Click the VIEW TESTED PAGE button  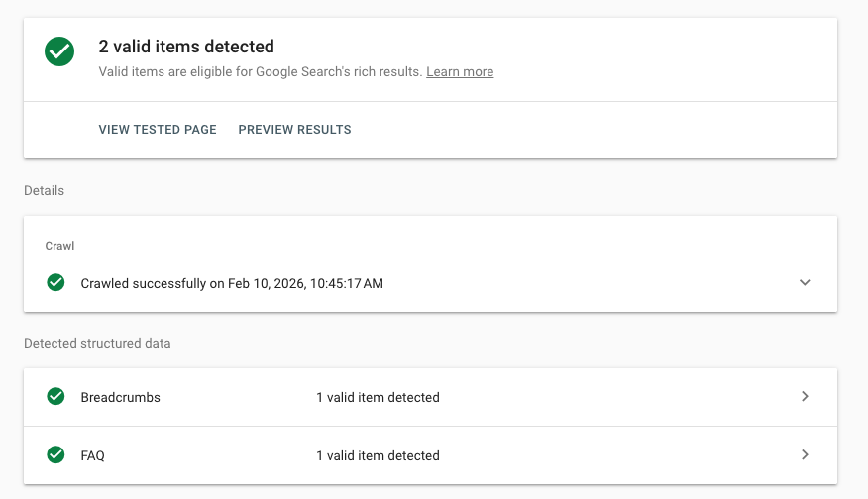point(158,130)
